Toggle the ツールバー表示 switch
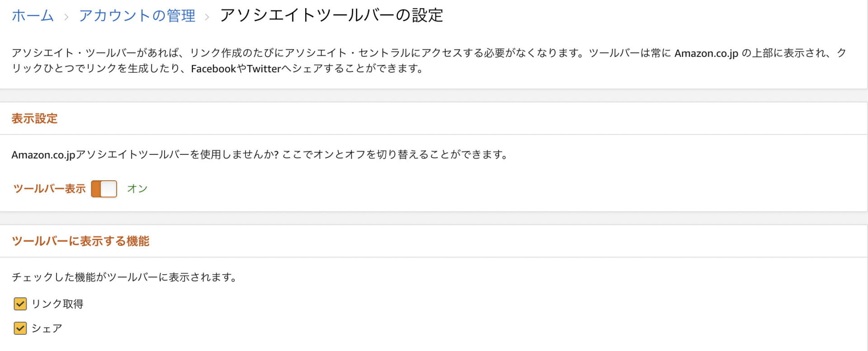Image resolution: width=868 pixels, height=351 pixels. pos(104,189)
